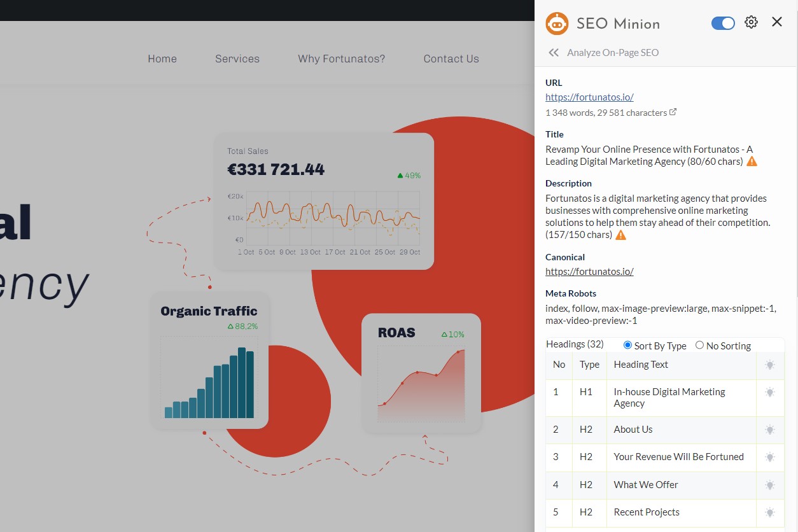Highlight Your Revenue Will Be Fortuned heading
Image resolution: width=798 pixels, height=532 pixels.
(x=770, y=457)
